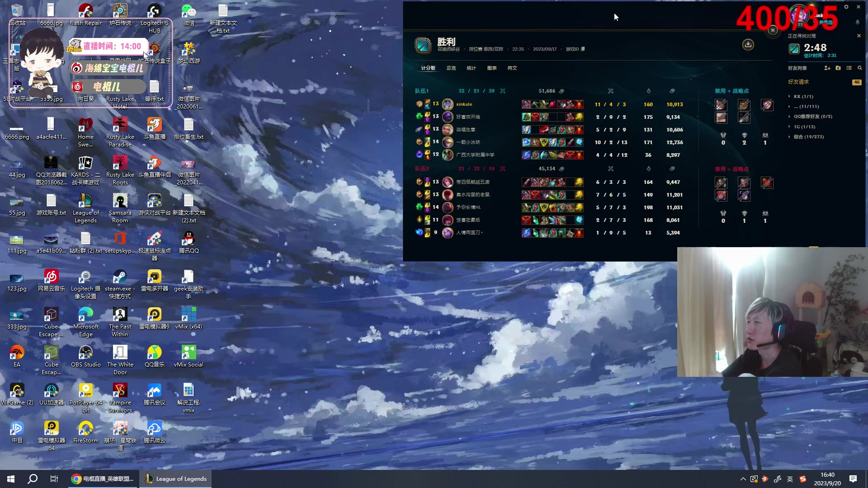Select the WeGame (2) desktop icon

pyautogui.click(x=17, y=394)
